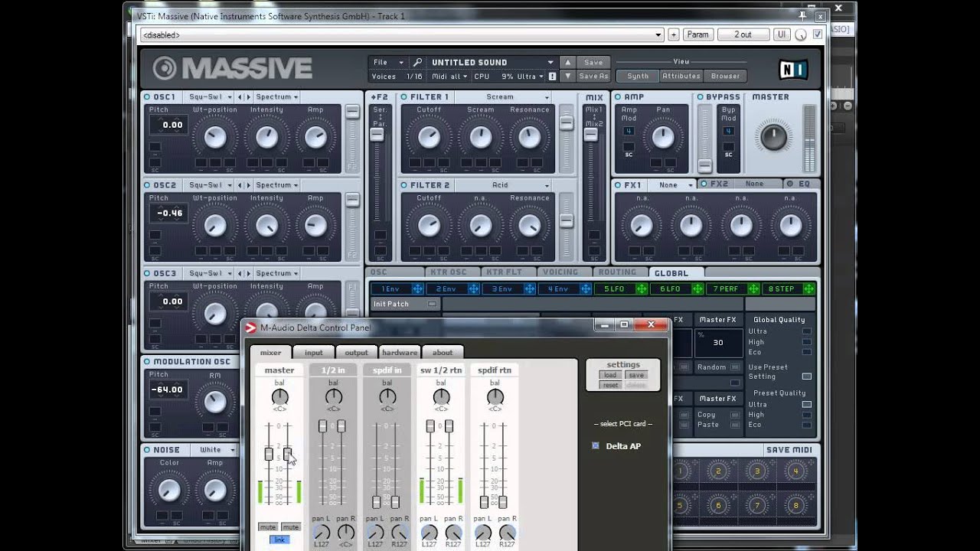Toggle Filter 2 on/off indicator
980x551 pixels.
coord(405,185)
